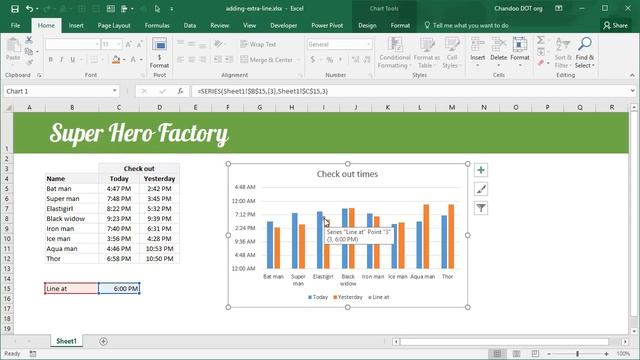Viewport: 640px width, 360px height.
Task: Click the Merge & Center button
Action: tap(267, 60)
